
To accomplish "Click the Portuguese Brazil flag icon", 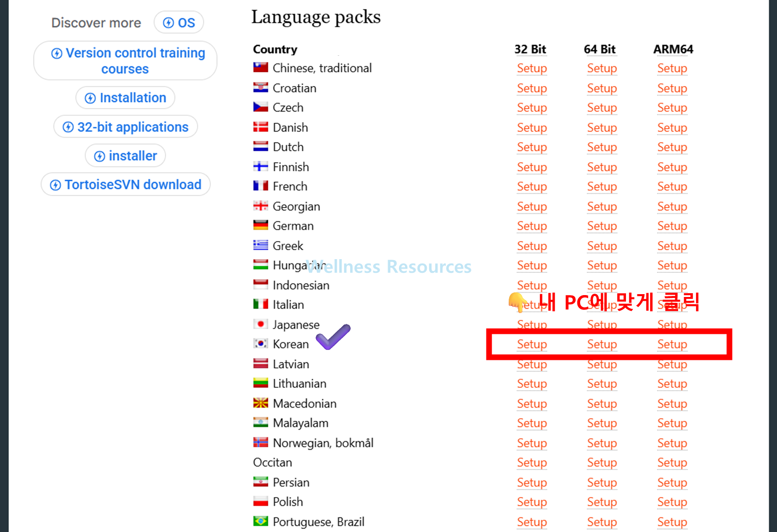I will click(260, 521).
